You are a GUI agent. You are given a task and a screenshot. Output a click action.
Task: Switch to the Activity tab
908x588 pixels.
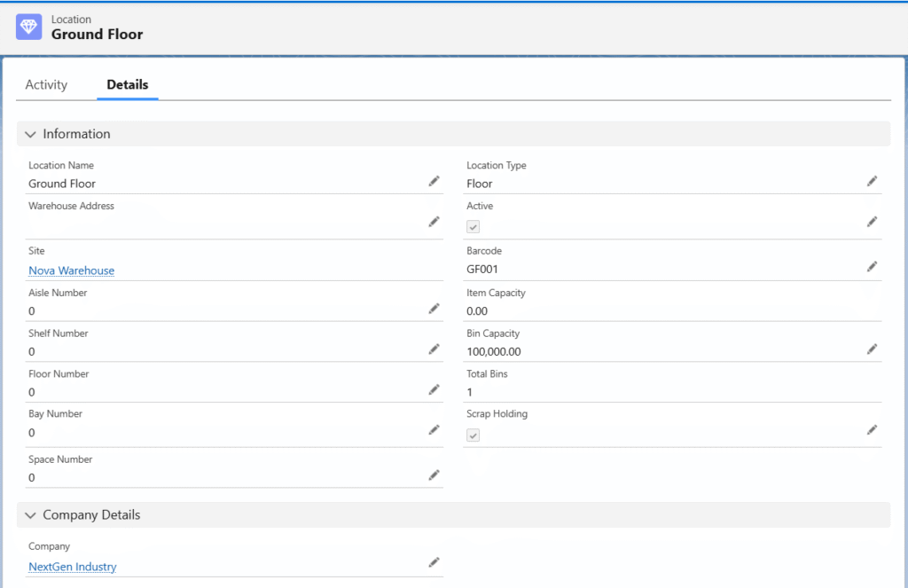coord(46,85)
